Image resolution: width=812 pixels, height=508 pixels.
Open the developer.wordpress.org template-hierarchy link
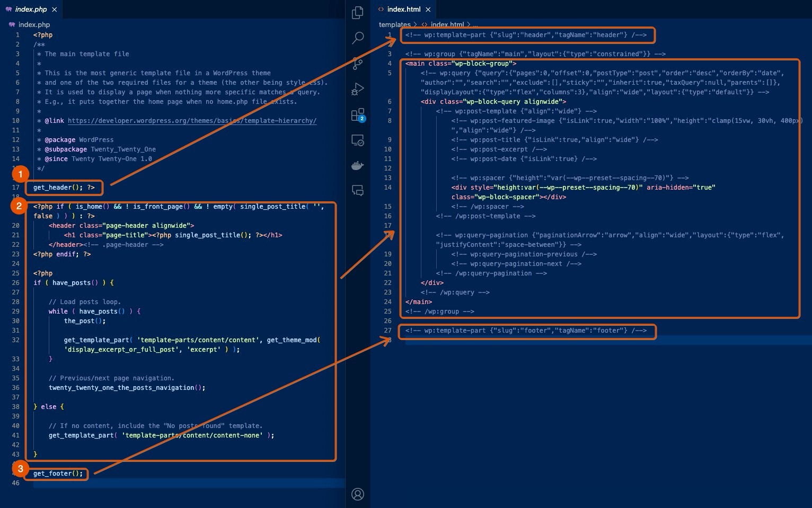[192, 121]
